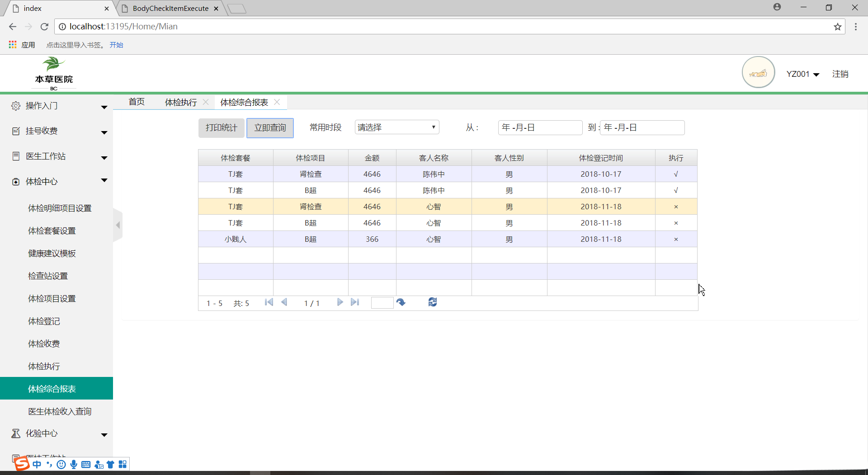
Task: Click the 立即查询 button
Action: coord(270,128)
